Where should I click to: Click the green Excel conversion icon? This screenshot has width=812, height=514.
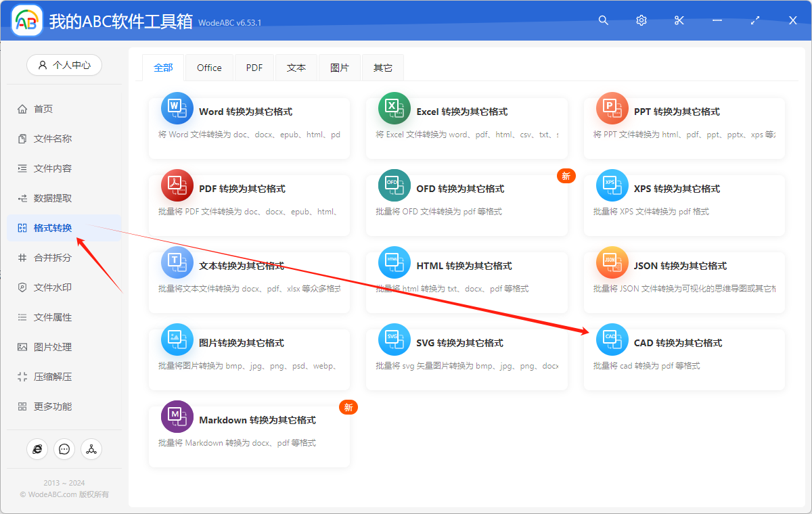(x=394, y=108)
